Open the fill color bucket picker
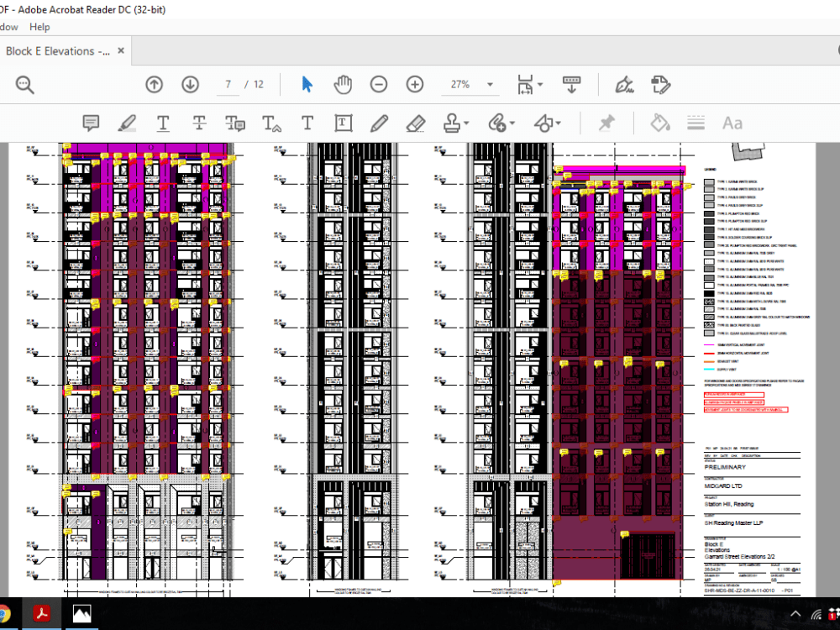This screenshot has width=840, height=630. (660, 123)
